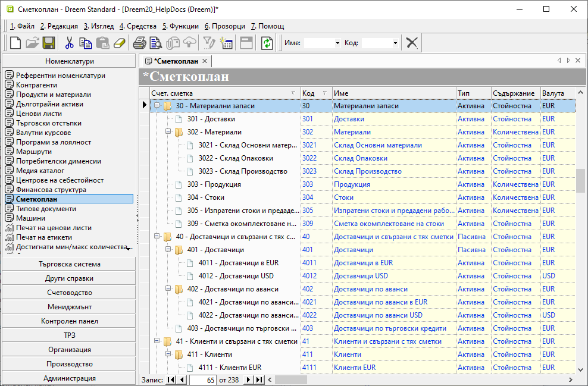Collapse the 401 - Доставчици tree node

[x=168, y=250]
